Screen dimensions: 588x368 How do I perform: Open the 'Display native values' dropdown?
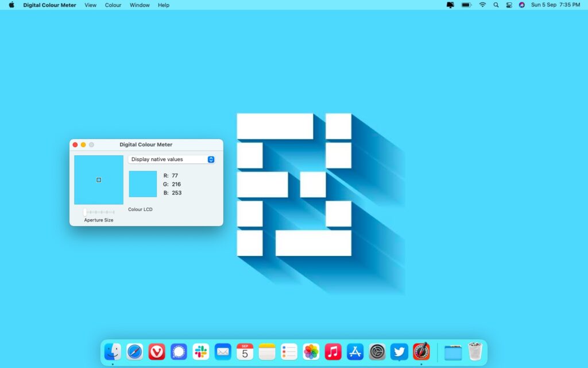171,159
